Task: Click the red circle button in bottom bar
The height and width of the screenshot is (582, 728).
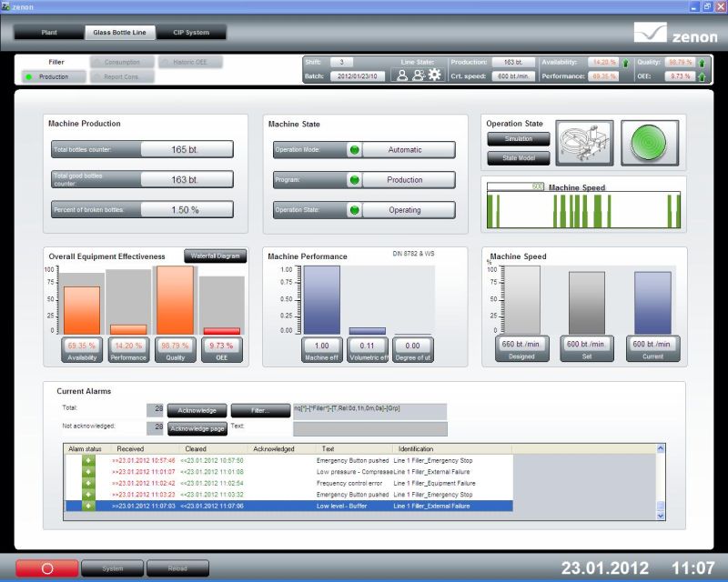Action: point(46,568)
